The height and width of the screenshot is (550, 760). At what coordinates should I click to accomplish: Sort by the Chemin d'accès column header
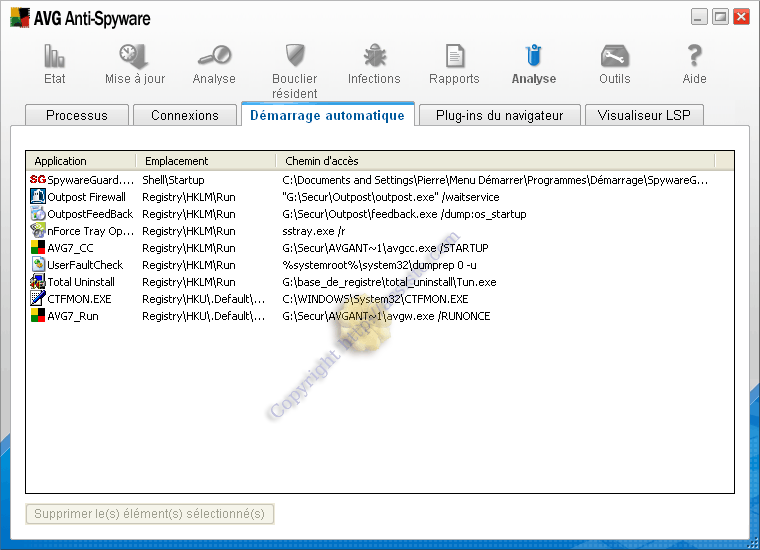tap(496, 161)
